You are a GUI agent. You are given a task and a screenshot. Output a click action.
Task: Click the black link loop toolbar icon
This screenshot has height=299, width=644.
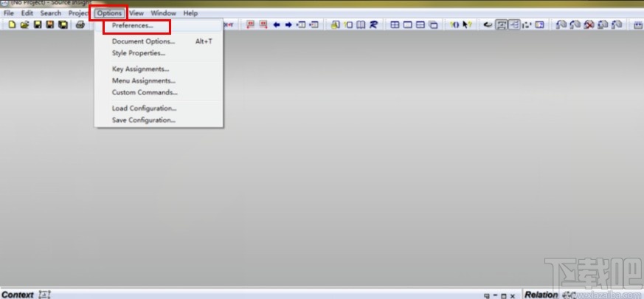488,24
